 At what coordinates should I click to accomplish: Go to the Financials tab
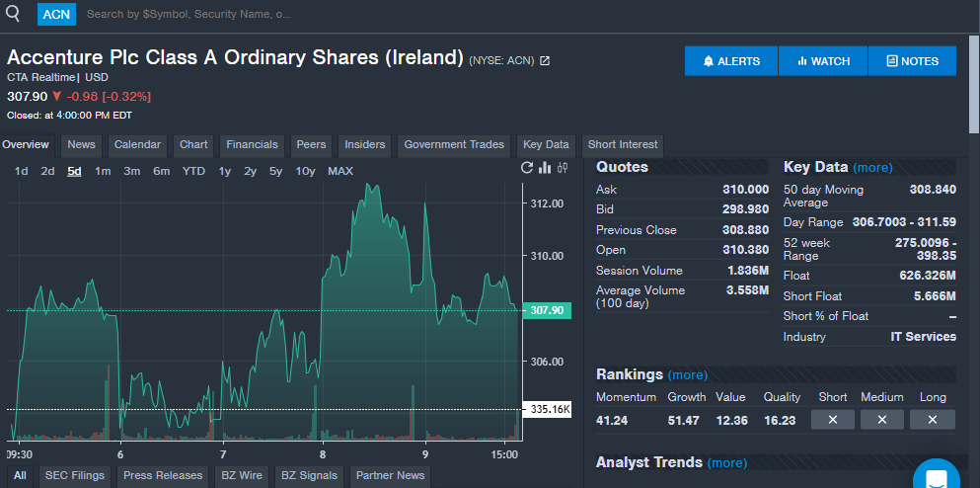click(x=252, y=144)
